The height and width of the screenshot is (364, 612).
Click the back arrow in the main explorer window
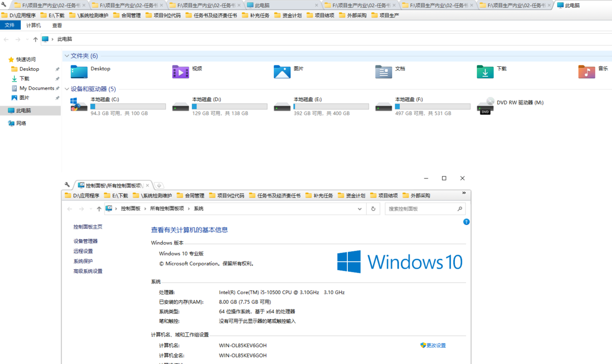tap(6, 39)
